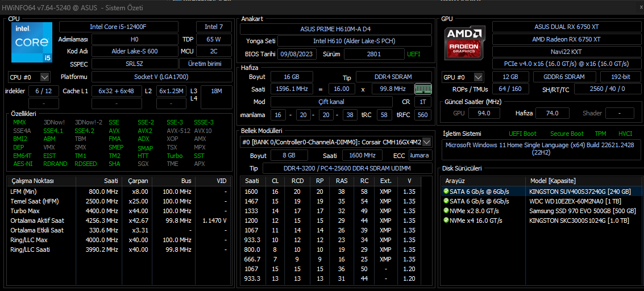Image resolution: width=644 pixels, height=291 pixels.
Task: Click the AMD Radeon Graphics logo
Action: [465, 43]
